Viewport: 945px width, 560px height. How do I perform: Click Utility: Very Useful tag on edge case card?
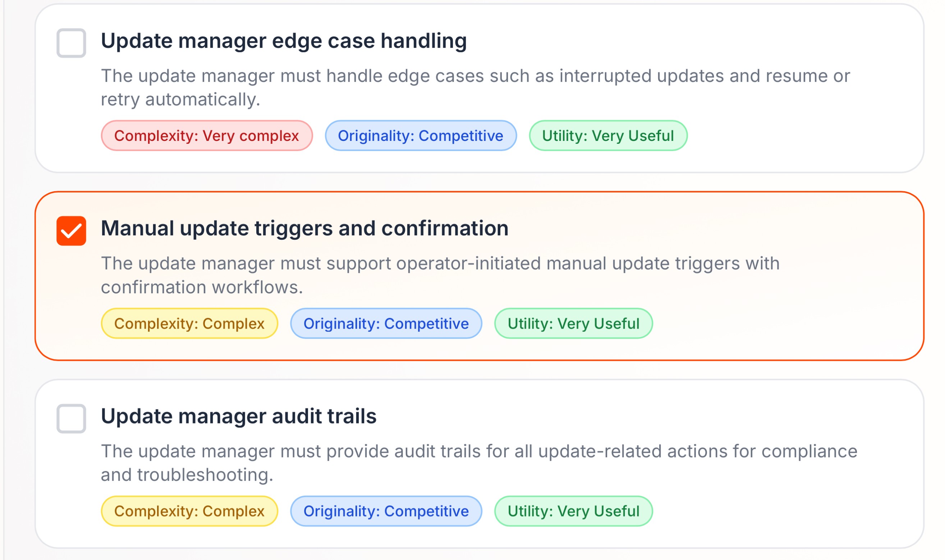[607, 136]
